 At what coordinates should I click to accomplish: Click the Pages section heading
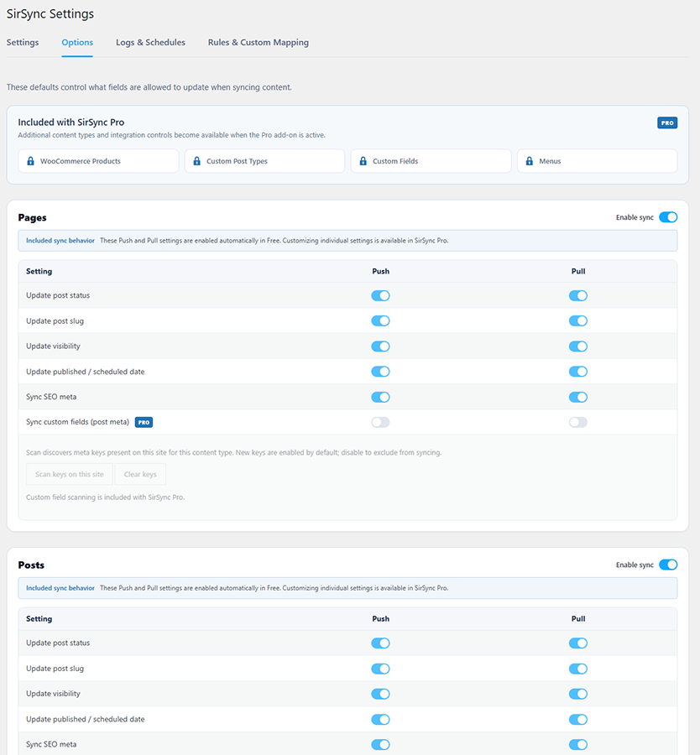click(32, 217)
